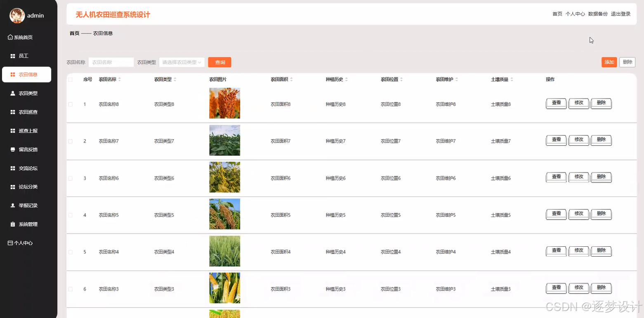Click 查看 for row 农田名称8
This screenshot has height=318, width=644.
tap(557, 103)
